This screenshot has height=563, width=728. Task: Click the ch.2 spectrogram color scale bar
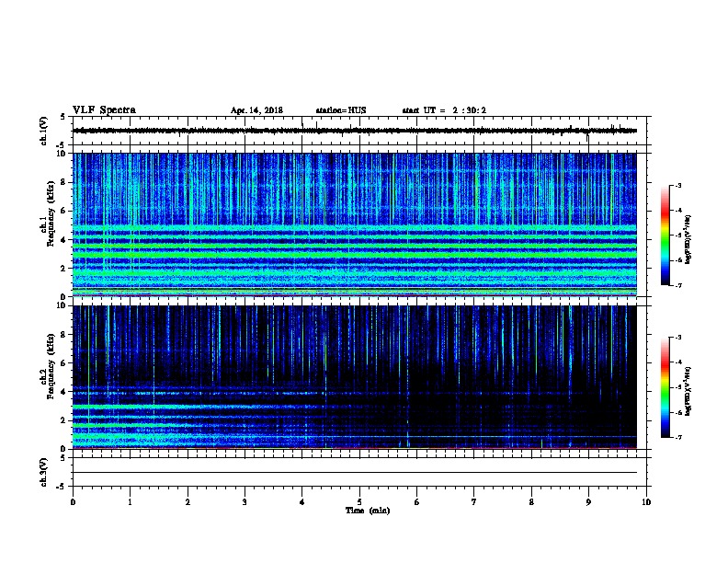coord(665,387)
